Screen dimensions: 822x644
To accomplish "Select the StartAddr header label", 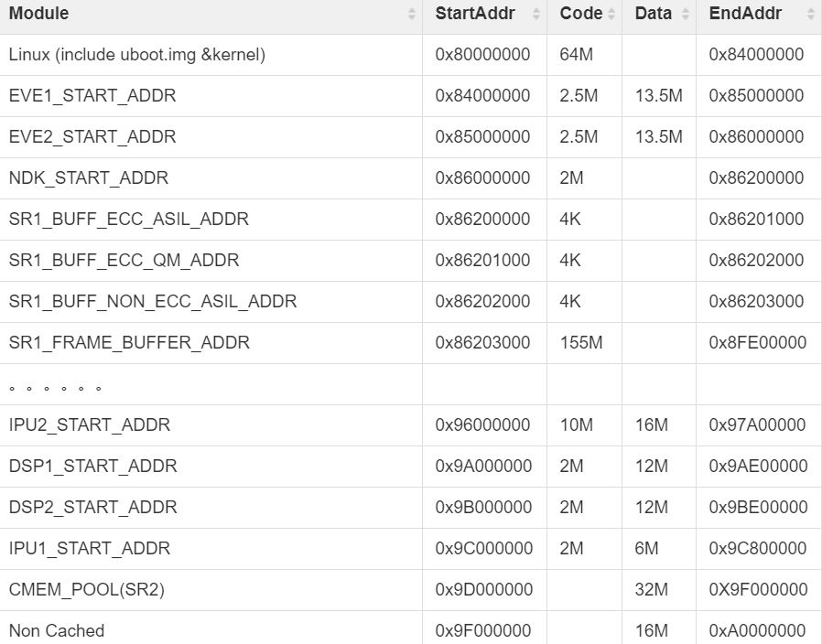I will coord(475,13).
